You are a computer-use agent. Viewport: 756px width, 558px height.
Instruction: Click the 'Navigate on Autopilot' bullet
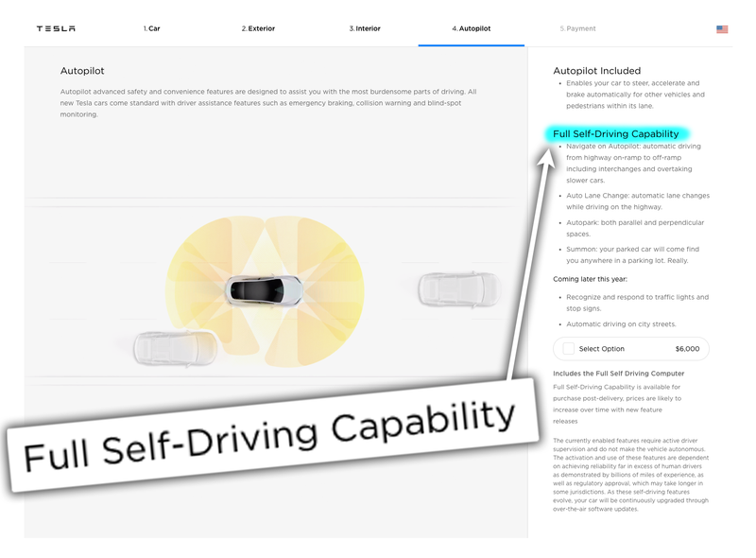633,164
